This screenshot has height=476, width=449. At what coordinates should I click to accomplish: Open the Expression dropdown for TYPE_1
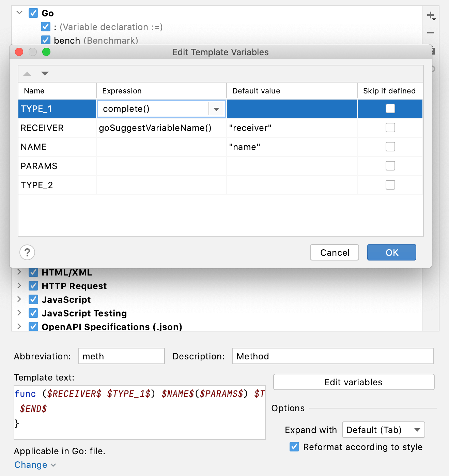tap(217, 108)
